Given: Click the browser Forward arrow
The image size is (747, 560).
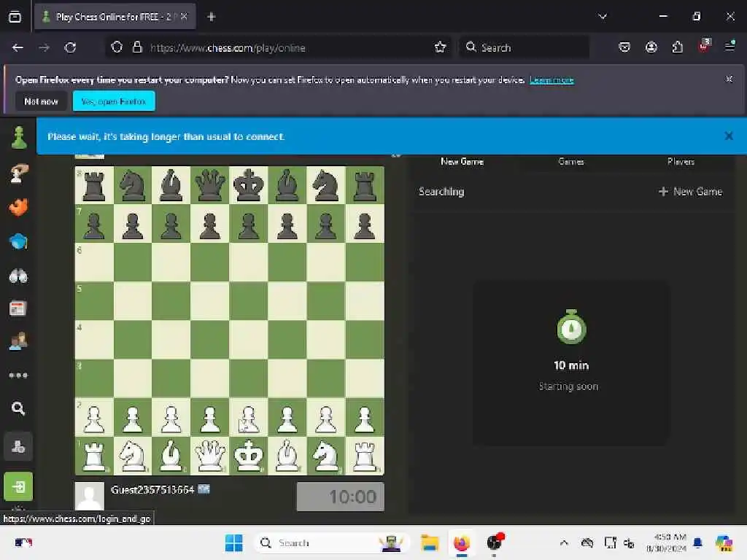Looking at the screenshot, I should pos(44,47).
